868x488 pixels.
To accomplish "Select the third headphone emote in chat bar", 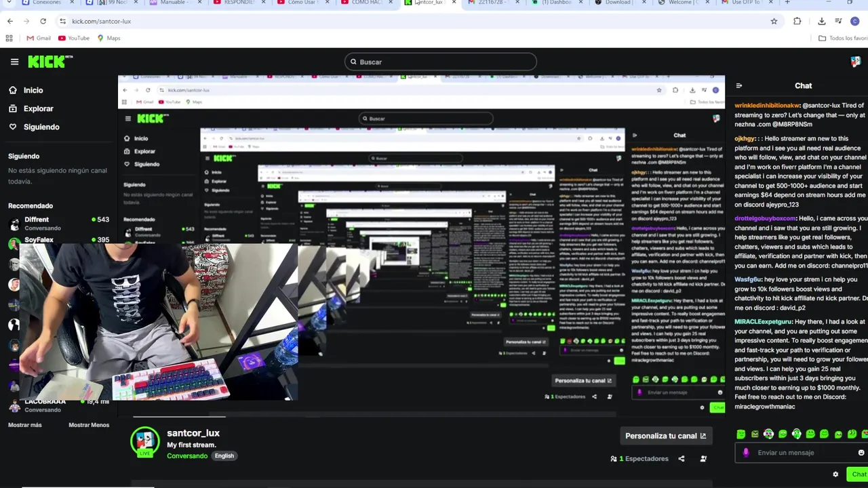I will [x=768, y=434].
